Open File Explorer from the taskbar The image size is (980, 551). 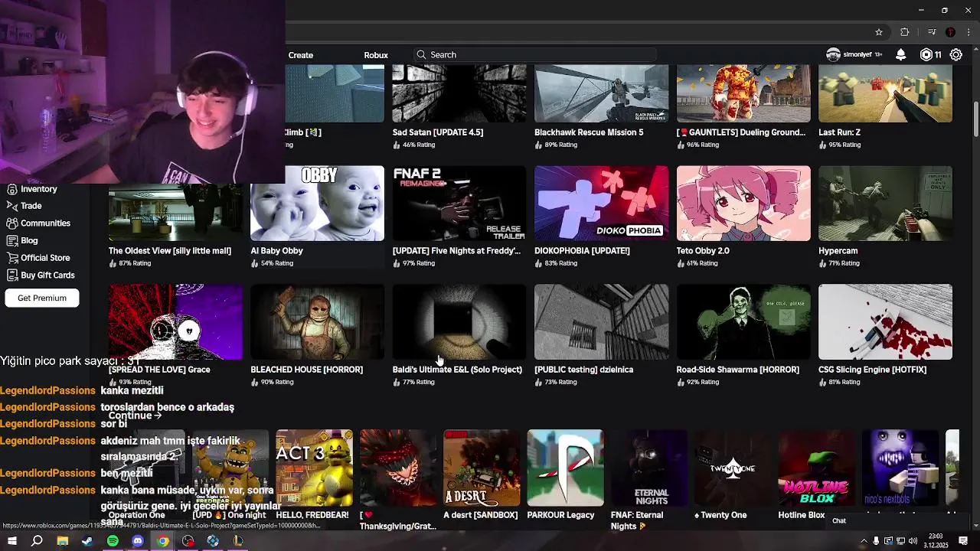click(62, 541)
